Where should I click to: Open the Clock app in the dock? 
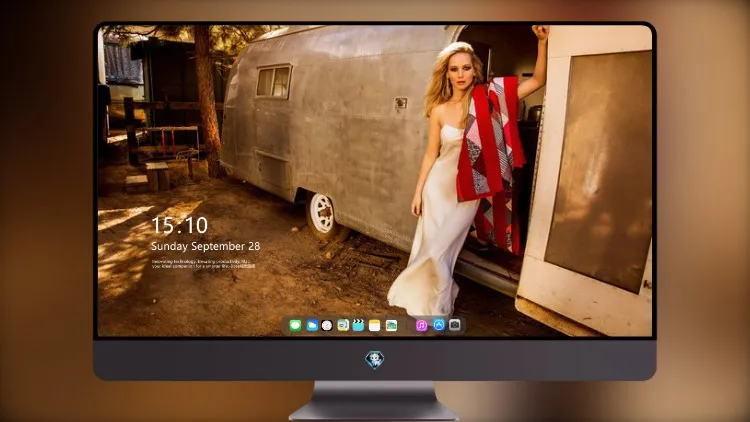[327, 325]
